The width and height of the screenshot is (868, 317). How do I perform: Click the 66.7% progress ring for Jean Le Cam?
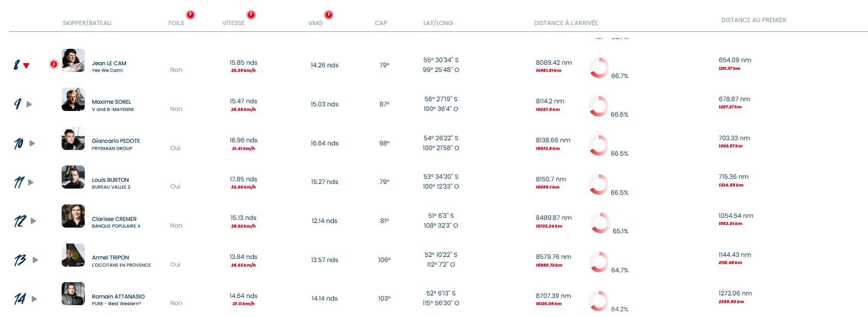(x=599, y=67)
